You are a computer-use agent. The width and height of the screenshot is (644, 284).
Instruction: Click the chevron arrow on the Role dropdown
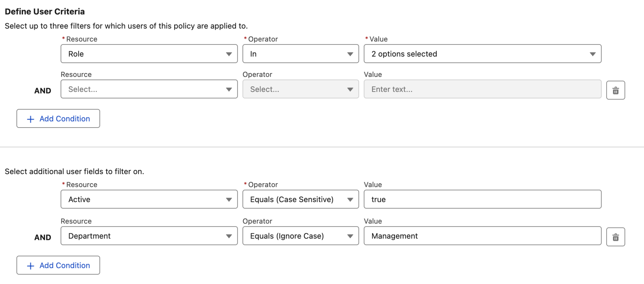tap(229, 54)
